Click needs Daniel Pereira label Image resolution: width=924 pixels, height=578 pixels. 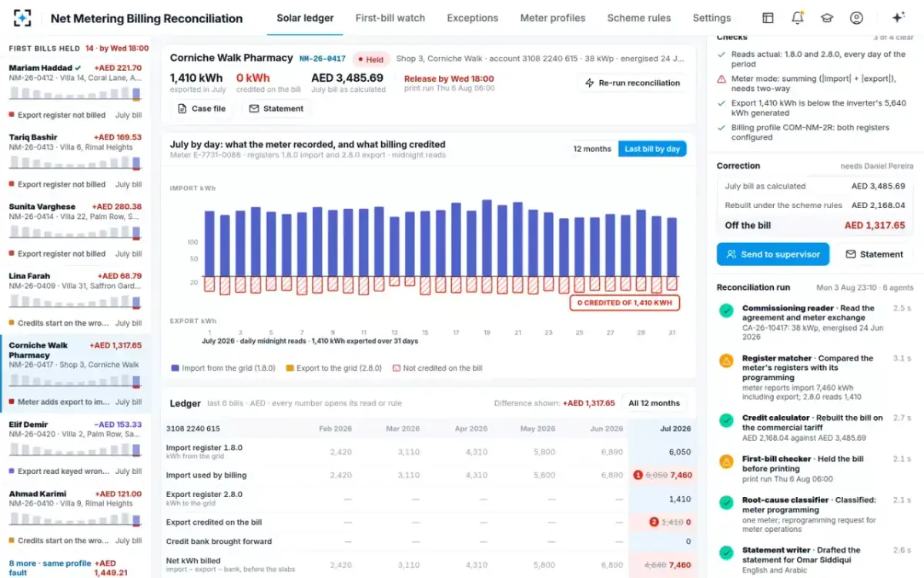[x=877, y=166]
